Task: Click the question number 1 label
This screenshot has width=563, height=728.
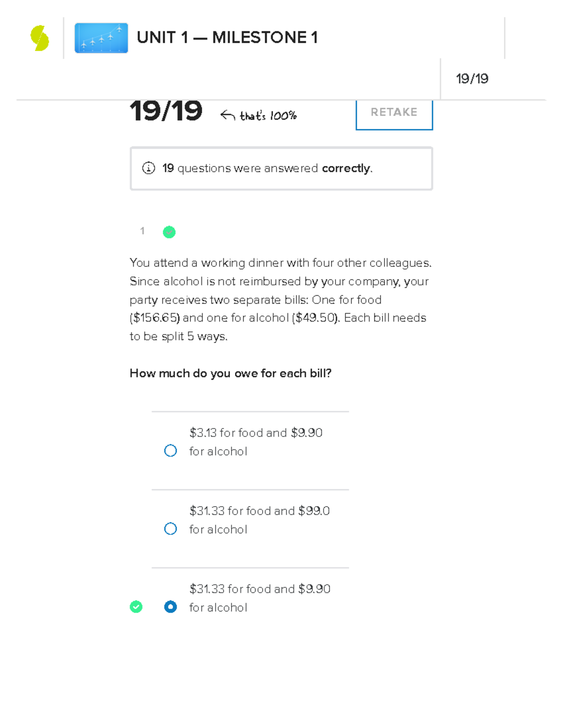Action: (x=142, y=231)
